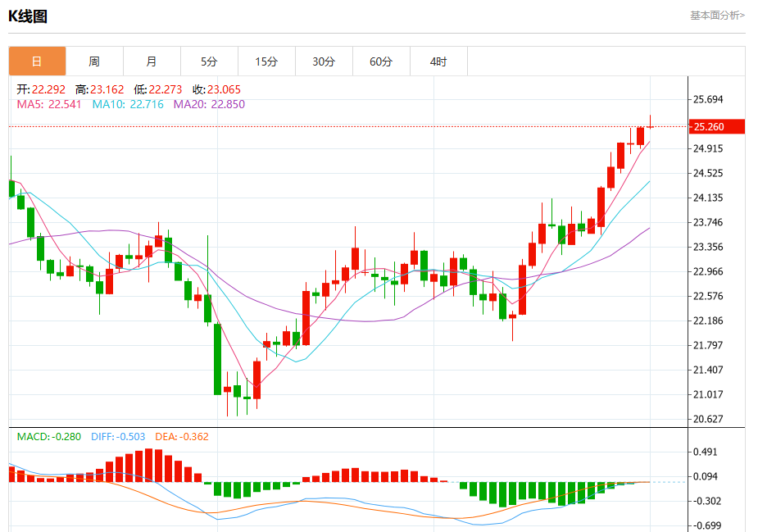
Task: Click the MACD: -0.280 label
Action: click(x=49, y=437)
